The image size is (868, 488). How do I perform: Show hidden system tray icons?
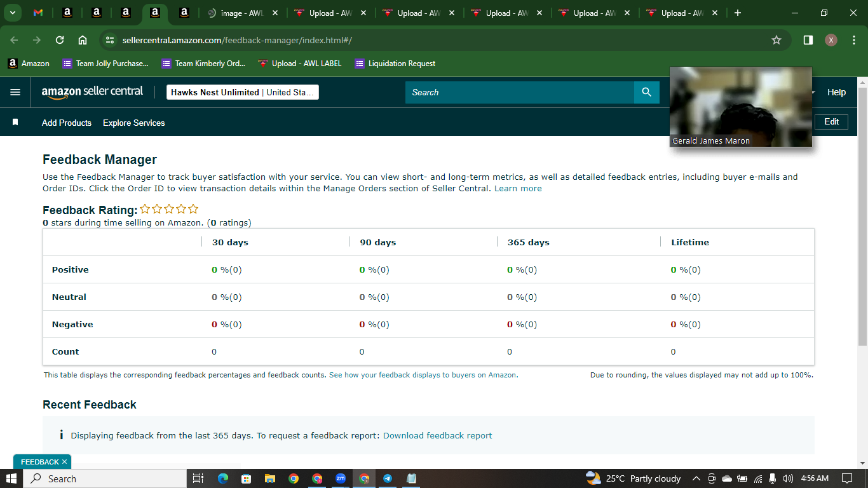[x=696, y=478]
